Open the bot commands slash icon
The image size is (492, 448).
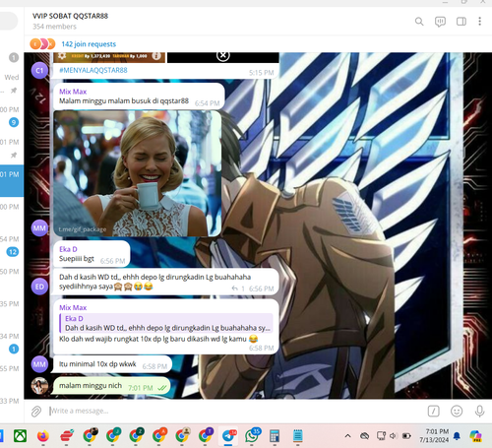pos(433,411)
